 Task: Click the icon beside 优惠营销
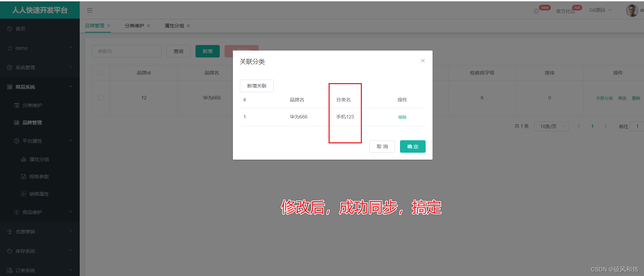click(x=10, y=232)
